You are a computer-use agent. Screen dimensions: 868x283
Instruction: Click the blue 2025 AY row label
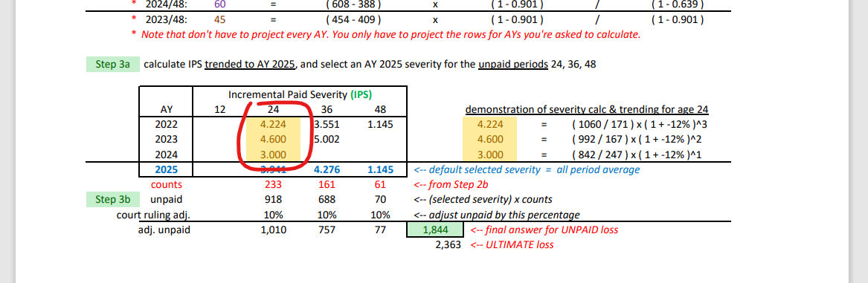coord(166,169)
